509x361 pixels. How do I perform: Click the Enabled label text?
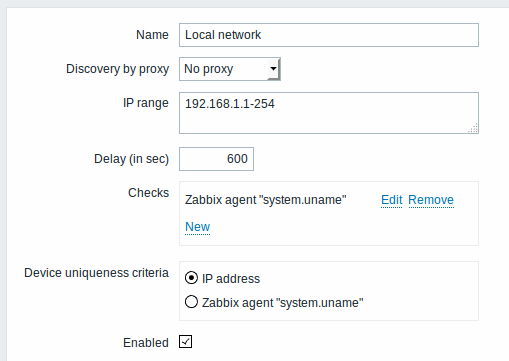coord(146,343)
